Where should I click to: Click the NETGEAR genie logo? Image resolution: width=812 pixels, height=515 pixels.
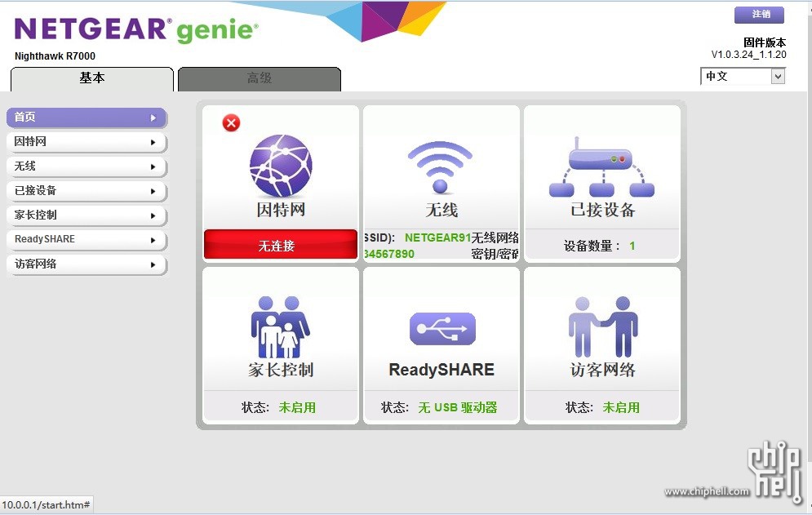136,30
